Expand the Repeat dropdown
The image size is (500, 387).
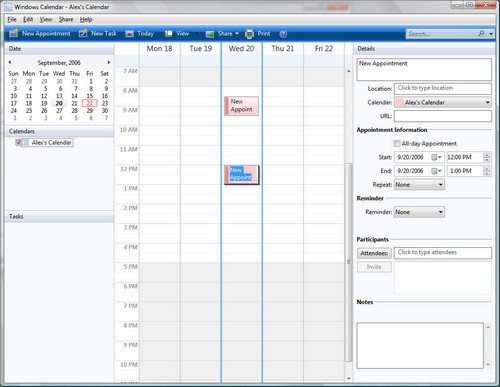click(419, 185)
